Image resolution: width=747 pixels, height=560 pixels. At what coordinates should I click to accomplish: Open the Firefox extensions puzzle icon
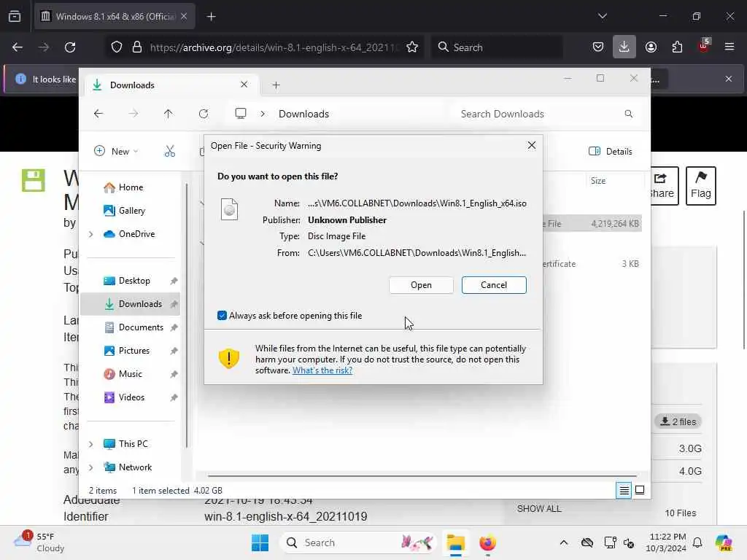677,47
